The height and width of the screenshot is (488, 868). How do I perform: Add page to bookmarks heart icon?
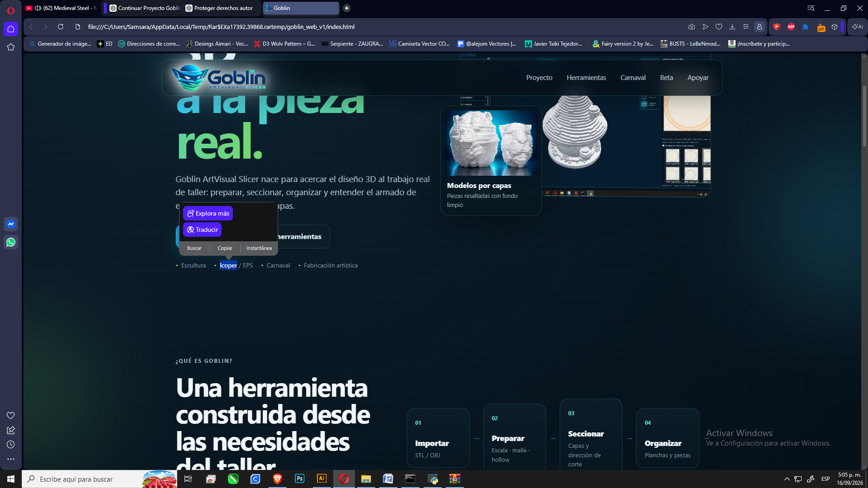pyautogui.click(x=719, y=27)
